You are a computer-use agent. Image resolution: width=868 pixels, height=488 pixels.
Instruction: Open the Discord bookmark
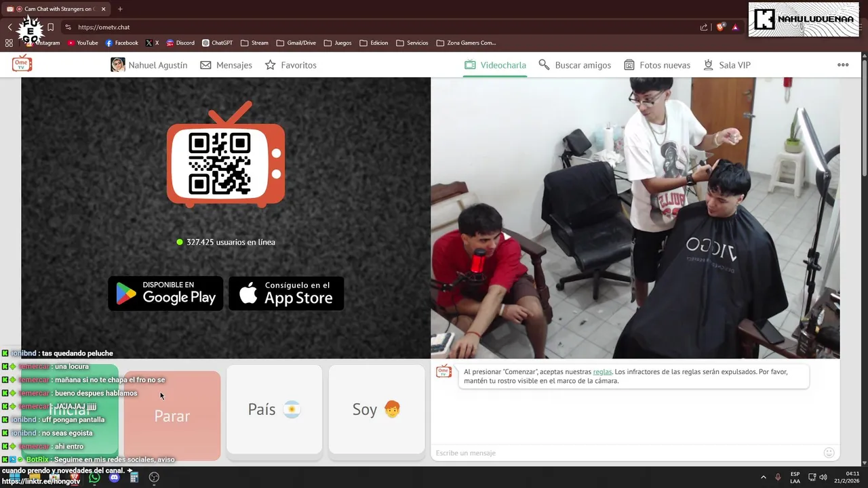[180, 43]
